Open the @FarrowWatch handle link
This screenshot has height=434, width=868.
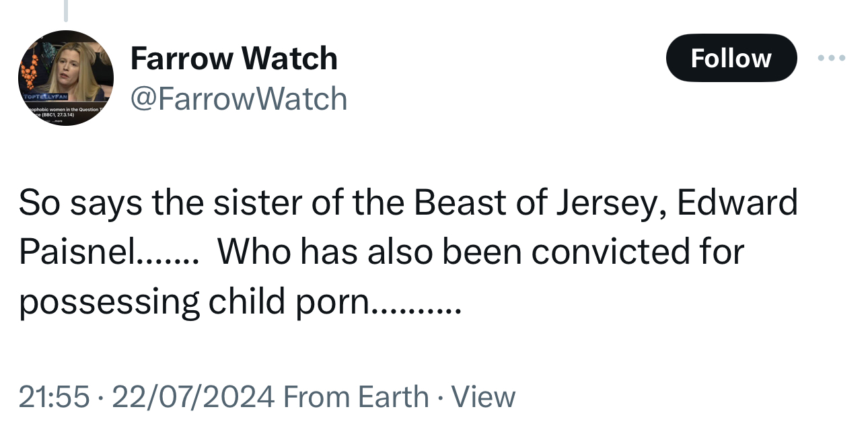[x=238, y=99]
